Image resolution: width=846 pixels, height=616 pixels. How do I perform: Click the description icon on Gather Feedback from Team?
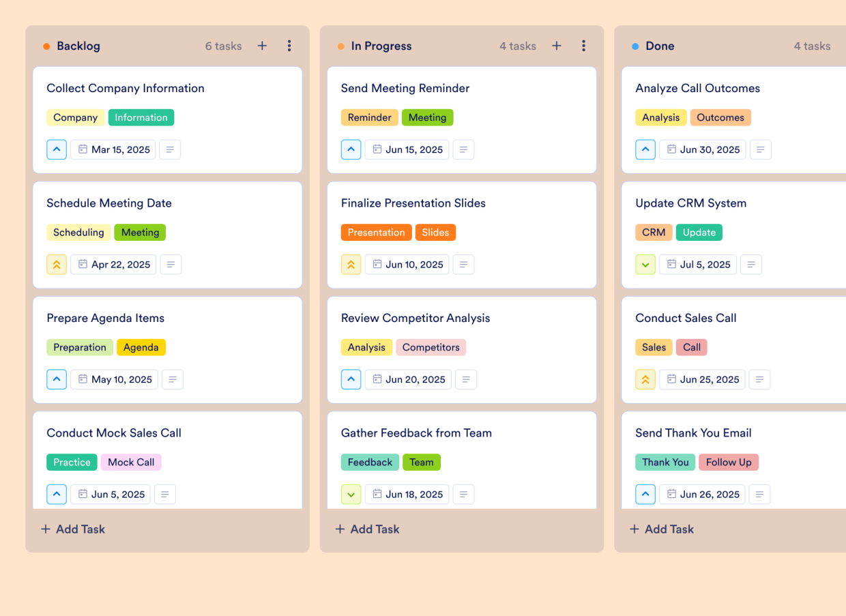[463, 494]
